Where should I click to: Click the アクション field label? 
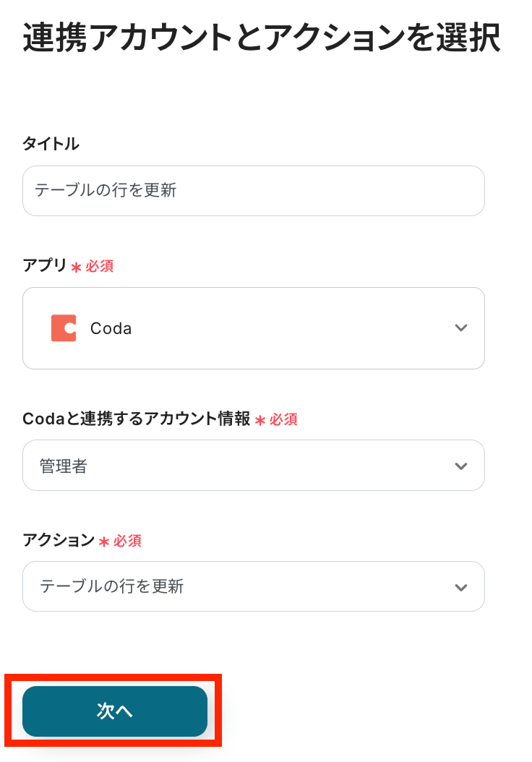(59, 540)
